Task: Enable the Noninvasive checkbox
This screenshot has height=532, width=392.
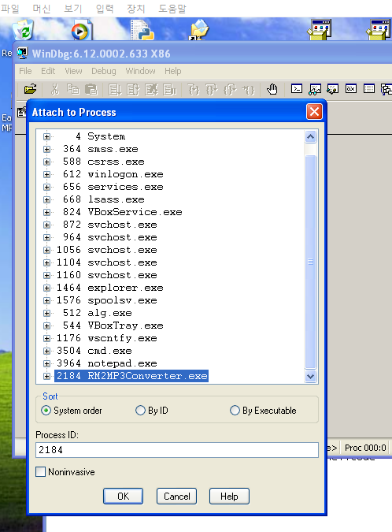Action: (x=40, y=472)
